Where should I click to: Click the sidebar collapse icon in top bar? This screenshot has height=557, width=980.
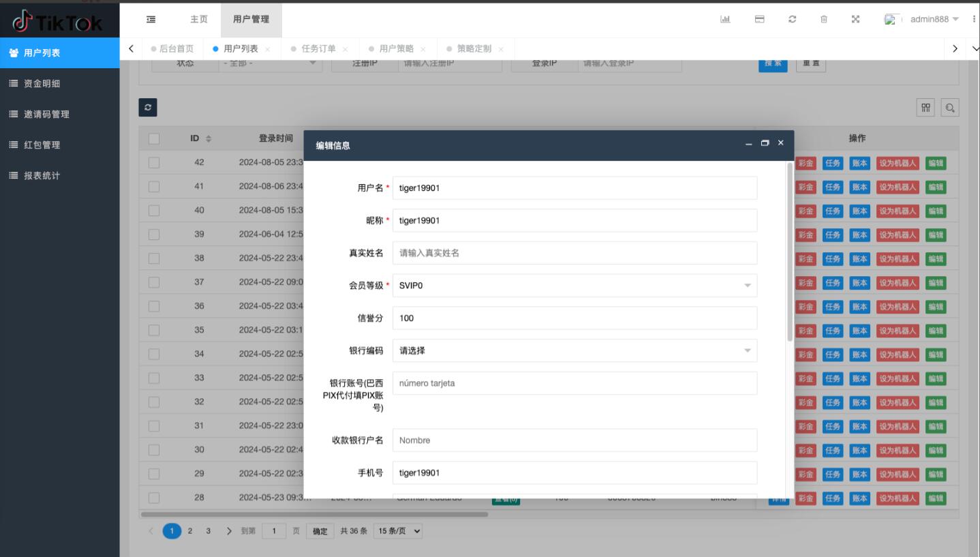pyautogui.click(x=151, y=19)
